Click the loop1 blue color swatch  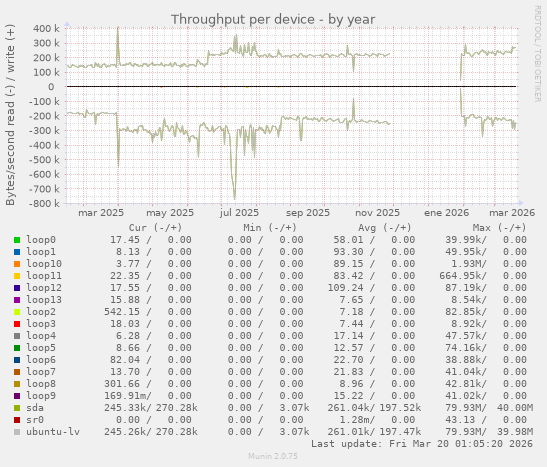click(17, 252)
